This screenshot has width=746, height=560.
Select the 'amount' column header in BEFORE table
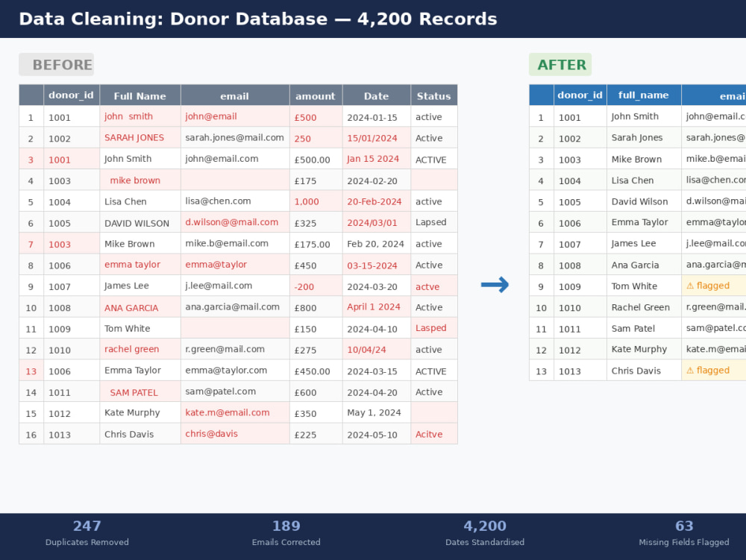tap(316, 95)
